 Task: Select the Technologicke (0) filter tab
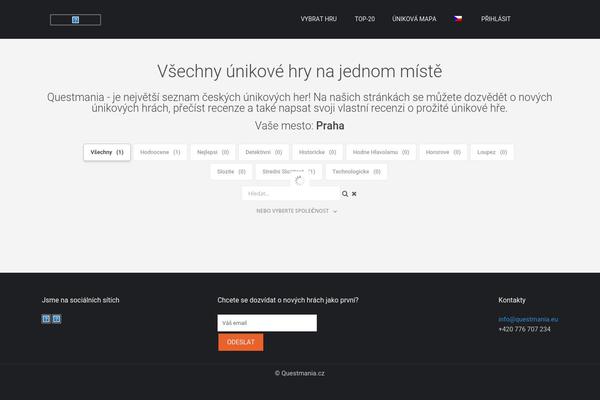(356, 171)
